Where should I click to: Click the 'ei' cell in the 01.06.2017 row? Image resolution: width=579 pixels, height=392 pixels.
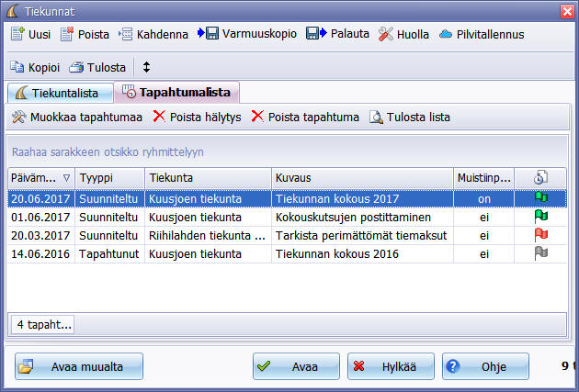coord(483,218)
